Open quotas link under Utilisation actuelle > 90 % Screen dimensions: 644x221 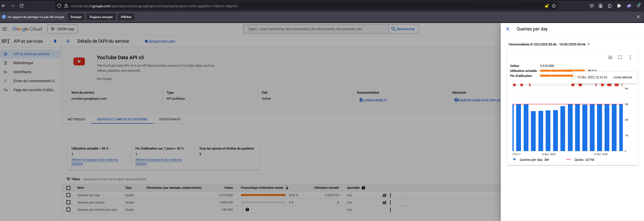tap(95, 162)
